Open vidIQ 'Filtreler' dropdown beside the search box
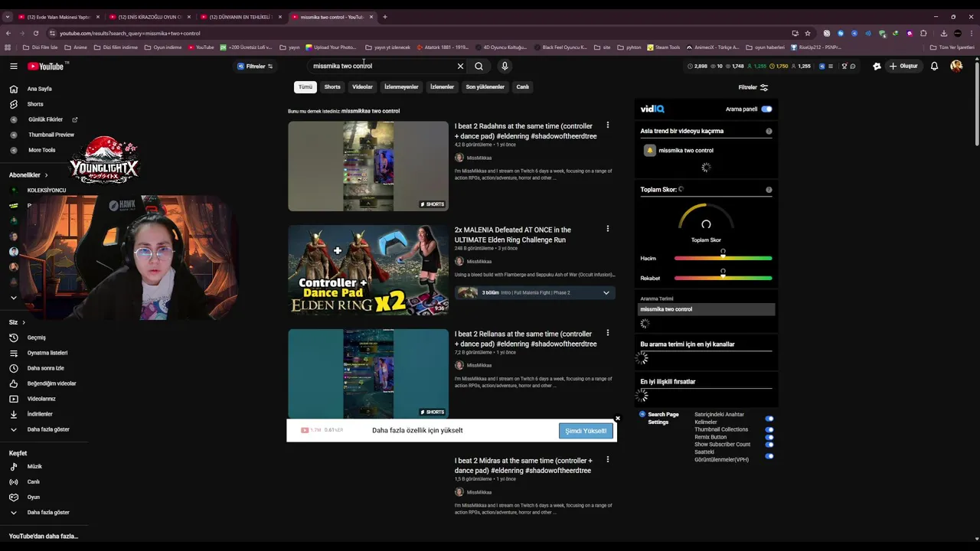 [x=255, y=67]
